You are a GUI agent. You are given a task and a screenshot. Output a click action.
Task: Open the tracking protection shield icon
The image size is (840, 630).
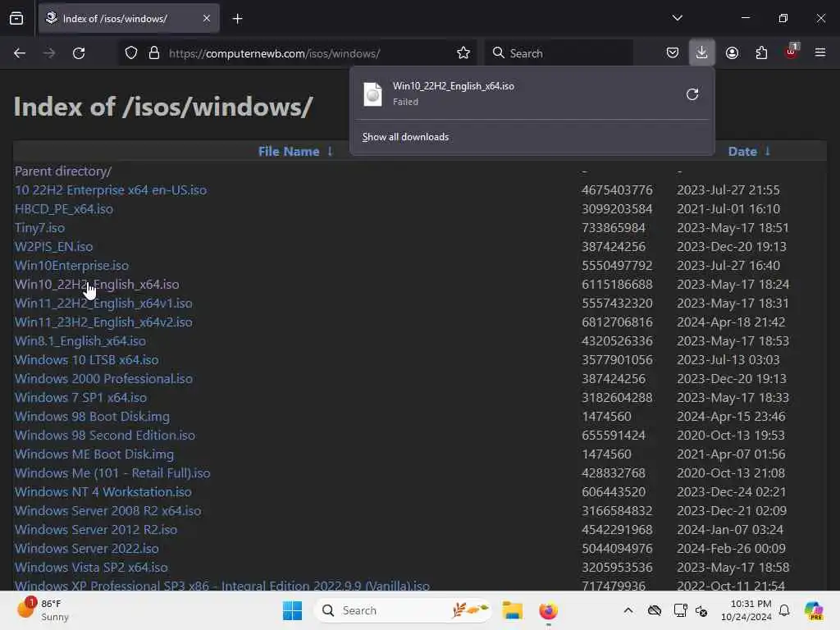(131, 53)
